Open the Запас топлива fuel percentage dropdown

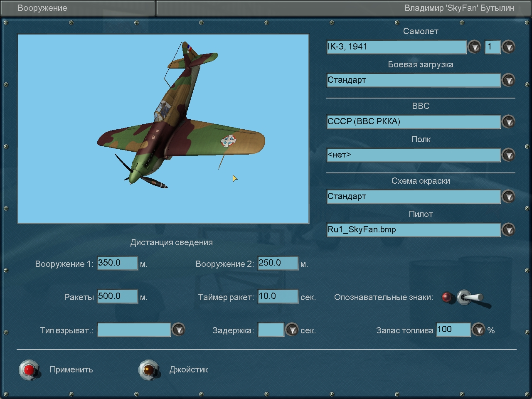click(478, 330)
